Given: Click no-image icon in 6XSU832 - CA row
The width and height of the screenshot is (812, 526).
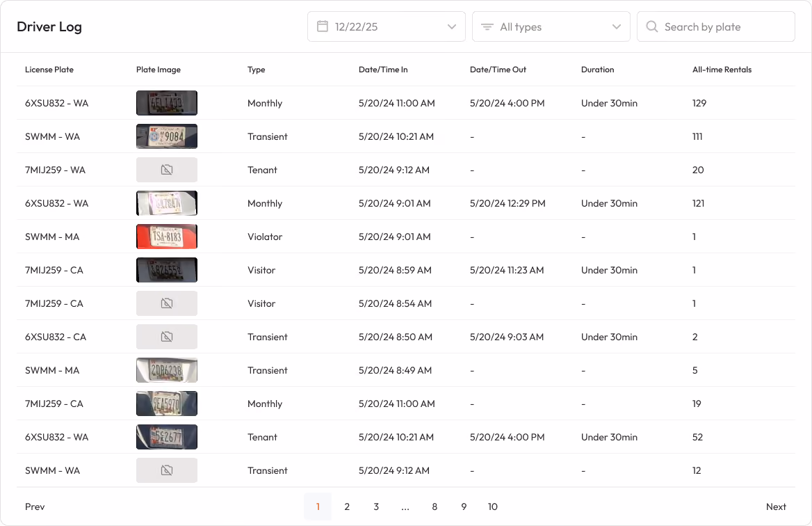Looking at the screenshot, I should click(x=167, y=337).
